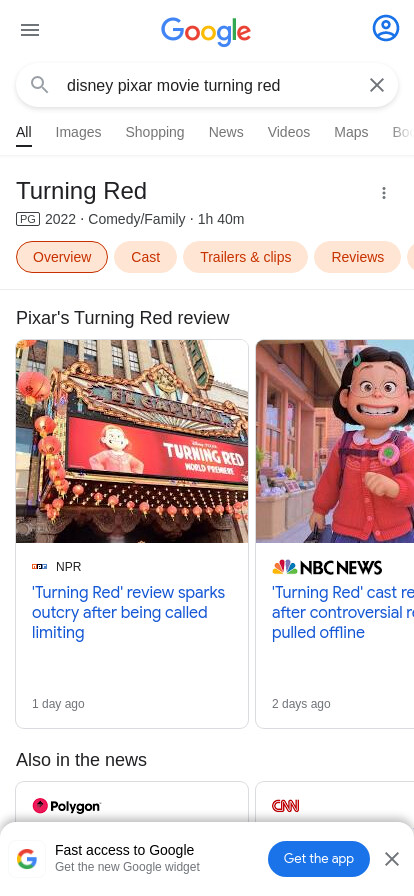414x896 pixels.
Task: Select the Trailers & clips chip
Action: (245, 257)
